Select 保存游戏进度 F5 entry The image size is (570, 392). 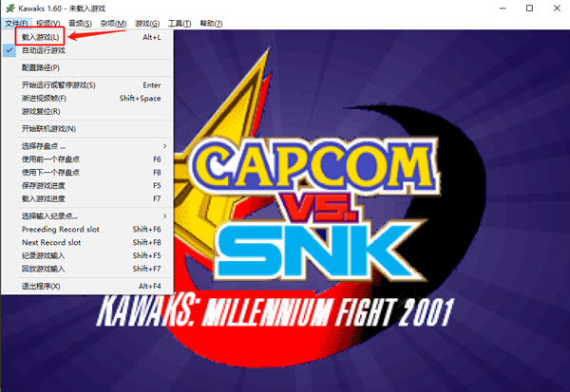(86, 186)
